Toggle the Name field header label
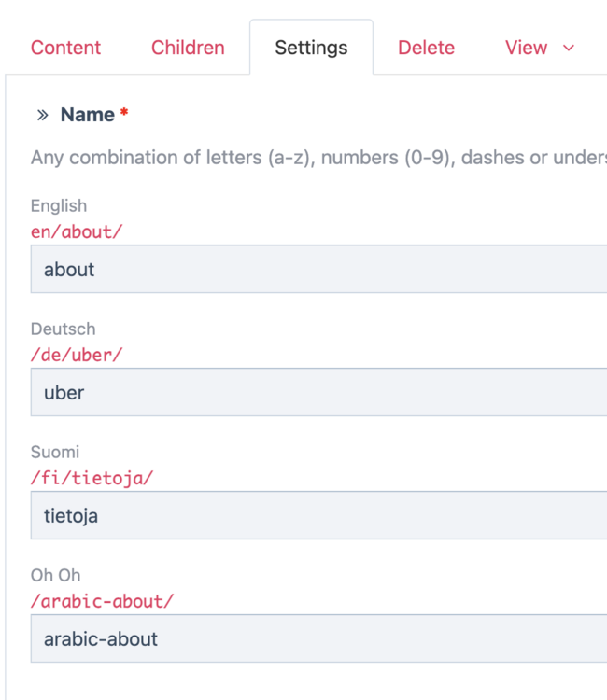 (x=88, y=115)
